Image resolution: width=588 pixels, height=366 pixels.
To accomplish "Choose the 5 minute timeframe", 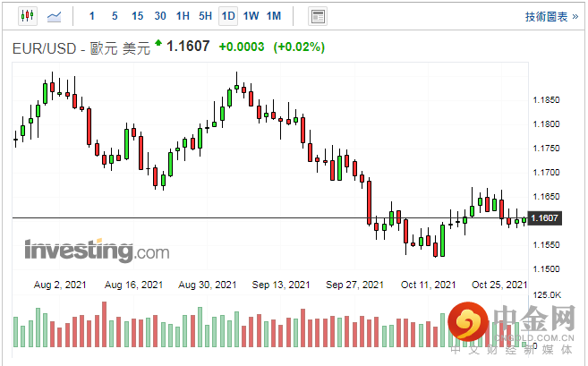I will pos(115,16).
